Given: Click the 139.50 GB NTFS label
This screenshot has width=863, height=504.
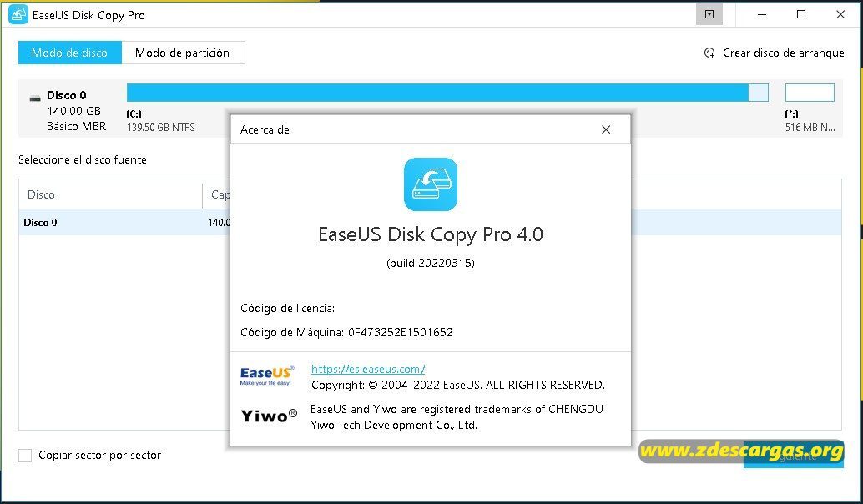Looking at the screenshot, I should 161,127.
